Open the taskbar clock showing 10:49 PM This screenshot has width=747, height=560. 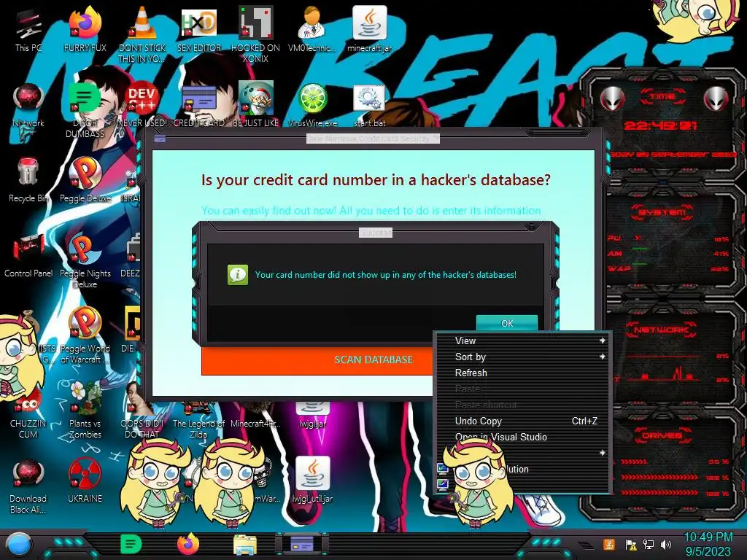(x=708, y=544)
